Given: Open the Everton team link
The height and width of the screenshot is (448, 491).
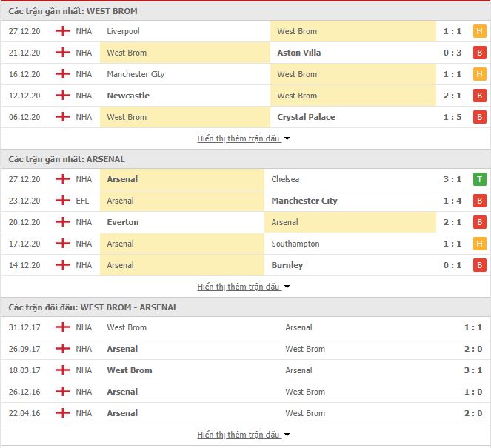Looking at the screenshot, I should (x=123, y=222).
